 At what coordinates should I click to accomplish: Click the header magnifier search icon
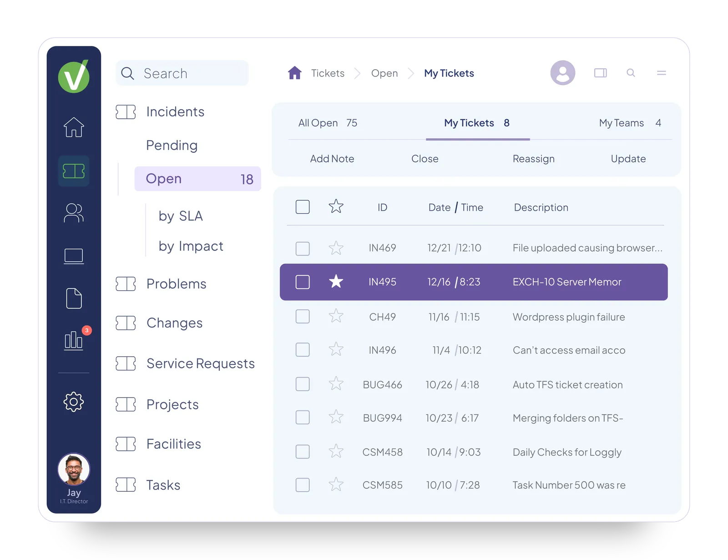coord(631,73)
